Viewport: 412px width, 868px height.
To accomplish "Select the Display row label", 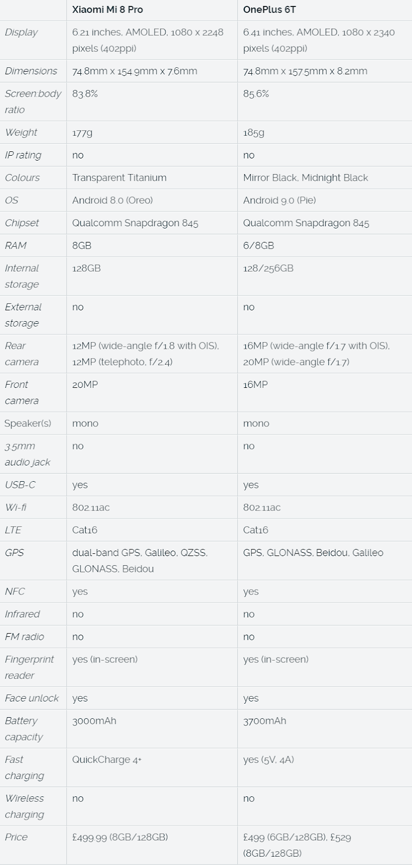I will point(21,33).
